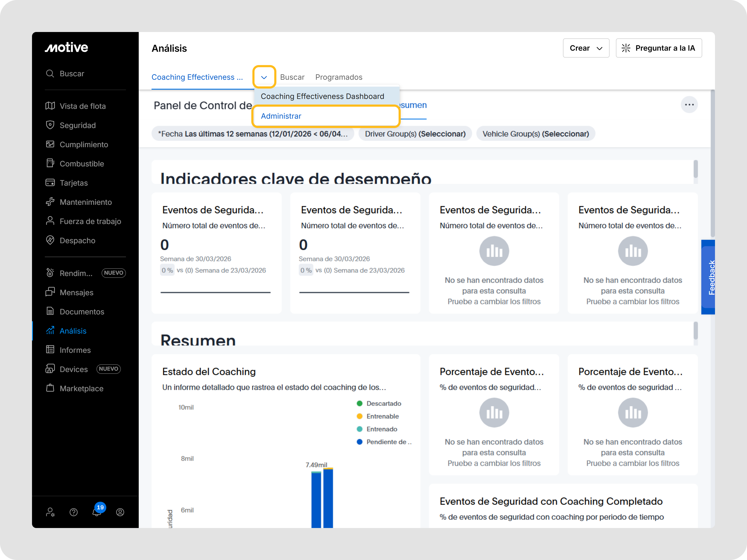Open the Marketplace bag item

pyautogui.click(x=81, y=389)
